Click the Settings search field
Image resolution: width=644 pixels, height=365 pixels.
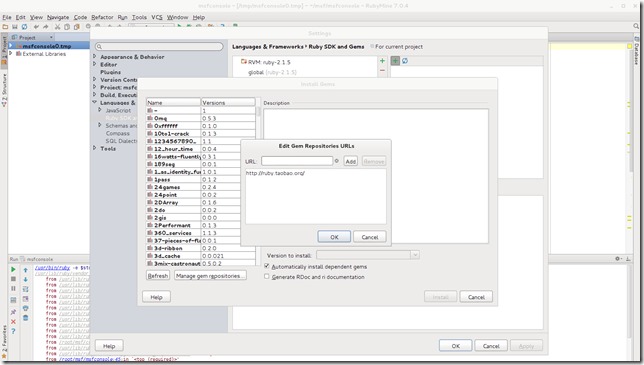click(159, 46)
